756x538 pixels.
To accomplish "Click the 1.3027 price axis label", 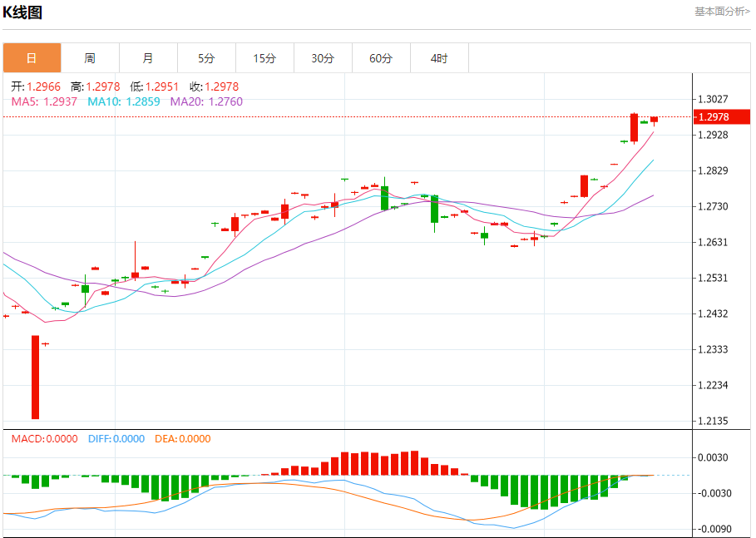I will 713,99.
